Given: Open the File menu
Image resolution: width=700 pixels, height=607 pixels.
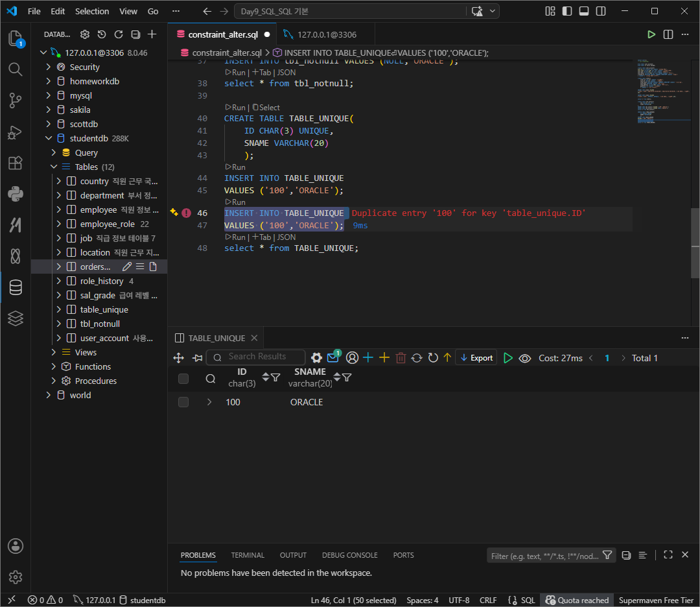Looking at the screenshot, I should click(x=34, y=11).
